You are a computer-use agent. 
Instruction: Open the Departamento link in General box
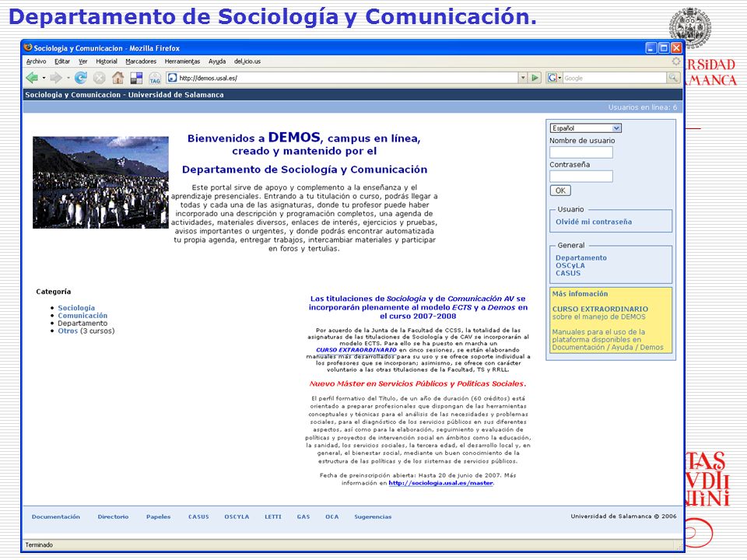click(581, 257)
